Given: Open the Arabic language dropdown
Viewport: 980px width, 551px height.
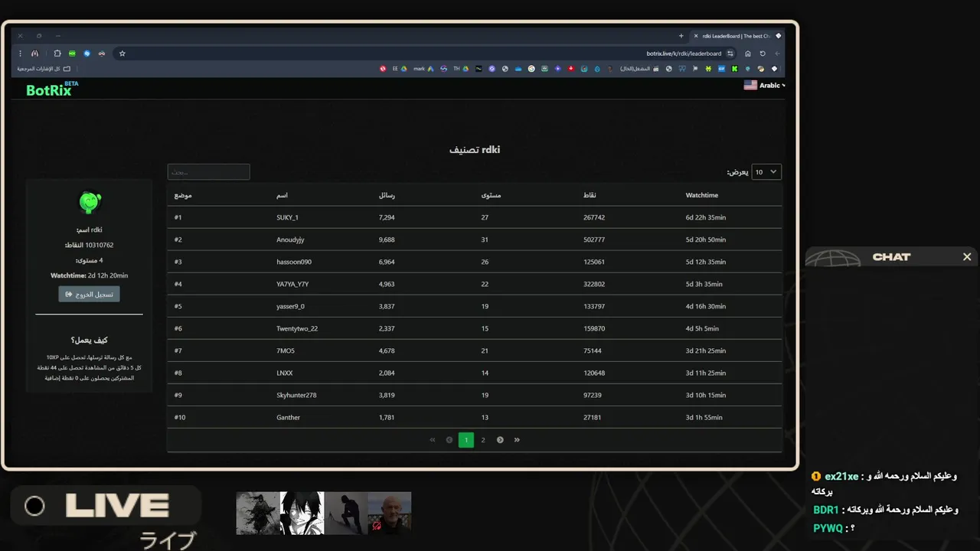Looking at the screenshot, I should 764,86.
